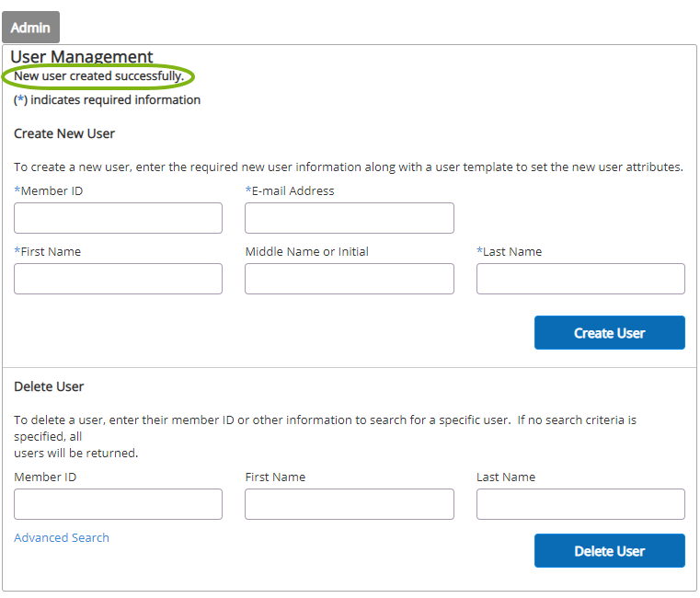Click the Member ID field under Delete User
The height and width of the screenshot is (598, 700).
118,504
